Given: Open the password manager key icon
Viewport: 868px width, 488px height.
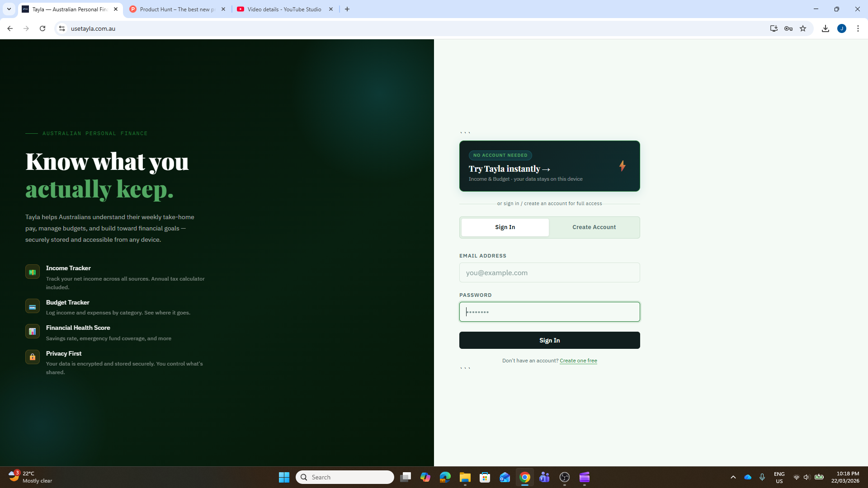Looking at the screenshot, I should pyautogui.click(x=788, y=28).
